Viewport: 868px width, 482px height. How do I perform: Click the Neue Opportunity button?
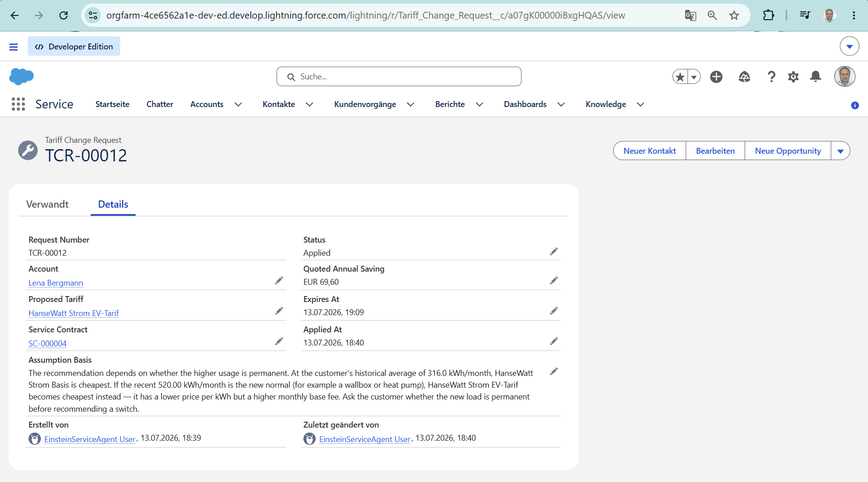(788, 151)
